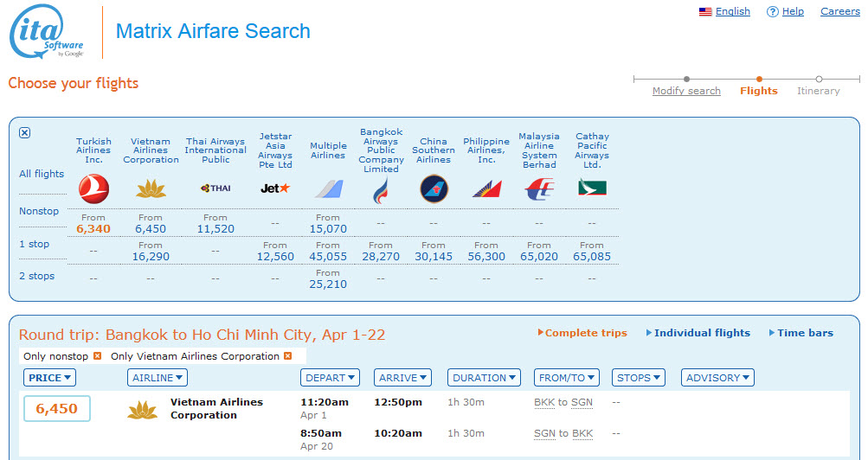Select Vietnam Airlines 1 stop fare 16,290
This screenshot has width=868, height=460.
point(151,256)
